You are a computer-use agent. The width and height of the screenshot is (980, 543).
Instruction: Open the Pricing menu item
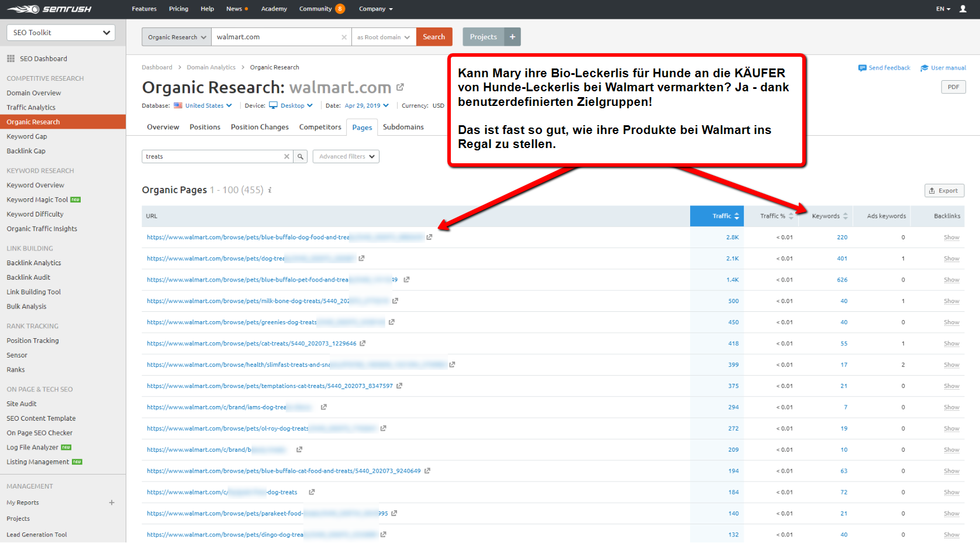178,9
